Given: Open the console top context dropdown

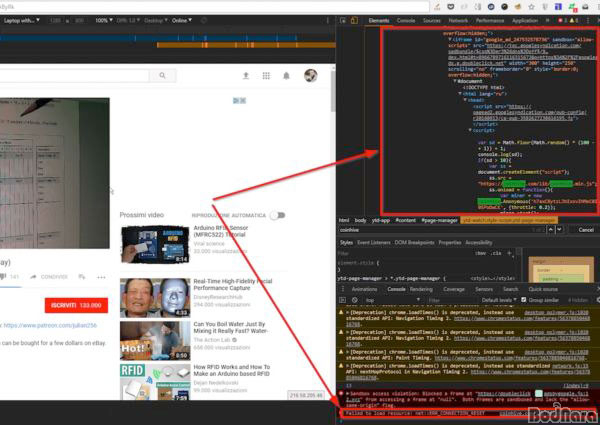Looking at the screenshot, I should point(392,300).
